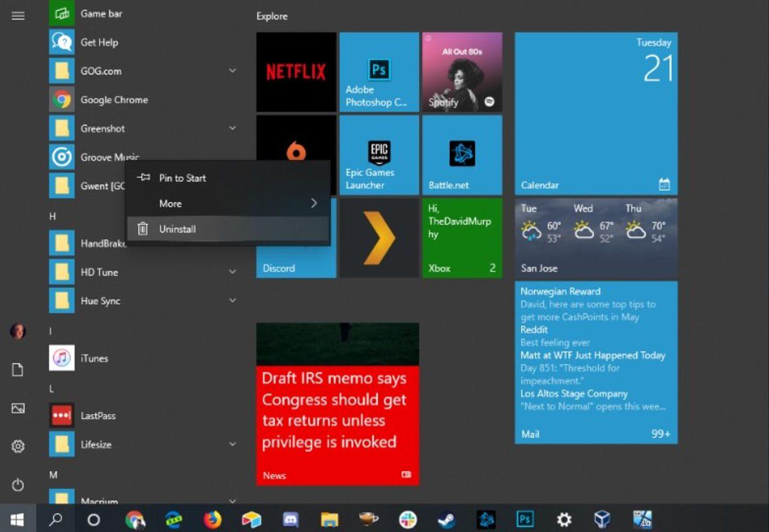Open Firefox from the taskbar

211,519
